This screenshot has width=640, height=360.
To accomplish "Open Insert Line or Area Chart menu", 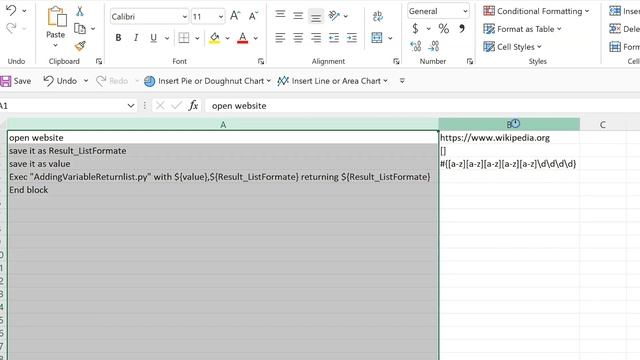I will tap(332, 81).
